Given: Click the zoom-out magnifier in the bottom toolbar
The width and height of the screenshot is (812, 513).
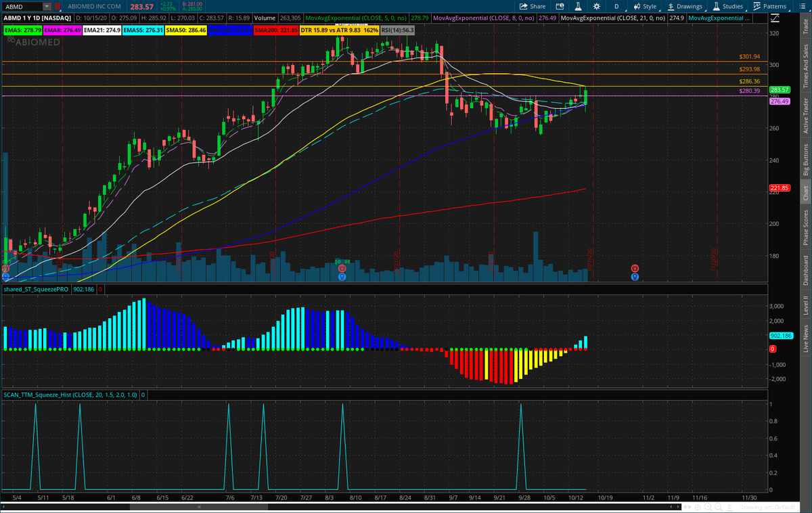Looking at the screenshot, I should click(717, 506).
